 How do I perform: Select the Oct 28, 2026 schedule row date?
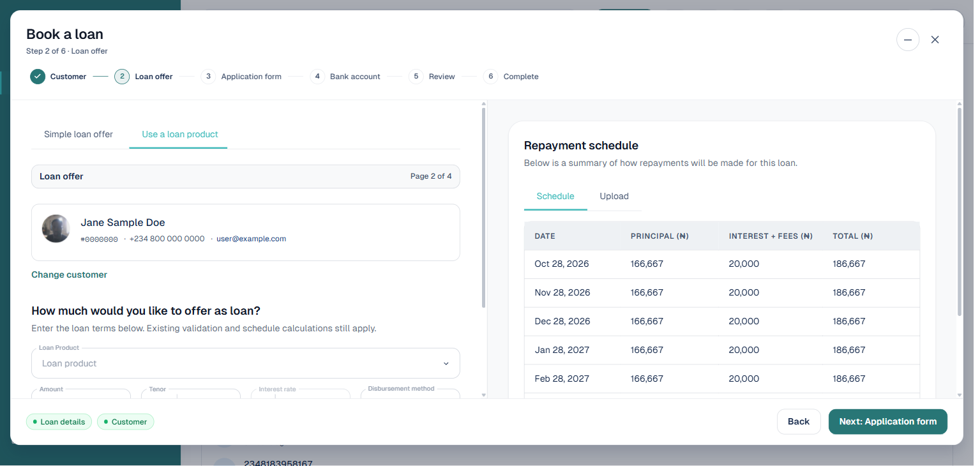coord(562,264)
